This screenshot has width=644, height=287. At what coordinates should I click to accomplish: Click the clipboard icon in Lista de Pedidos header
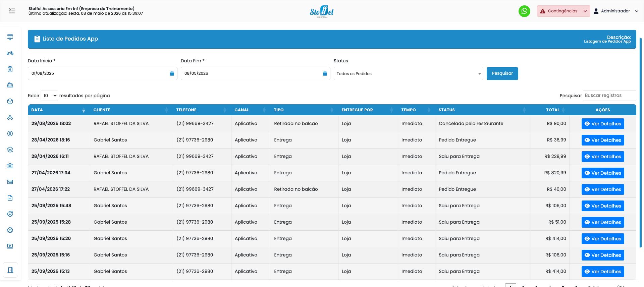[x=37, y=39]
